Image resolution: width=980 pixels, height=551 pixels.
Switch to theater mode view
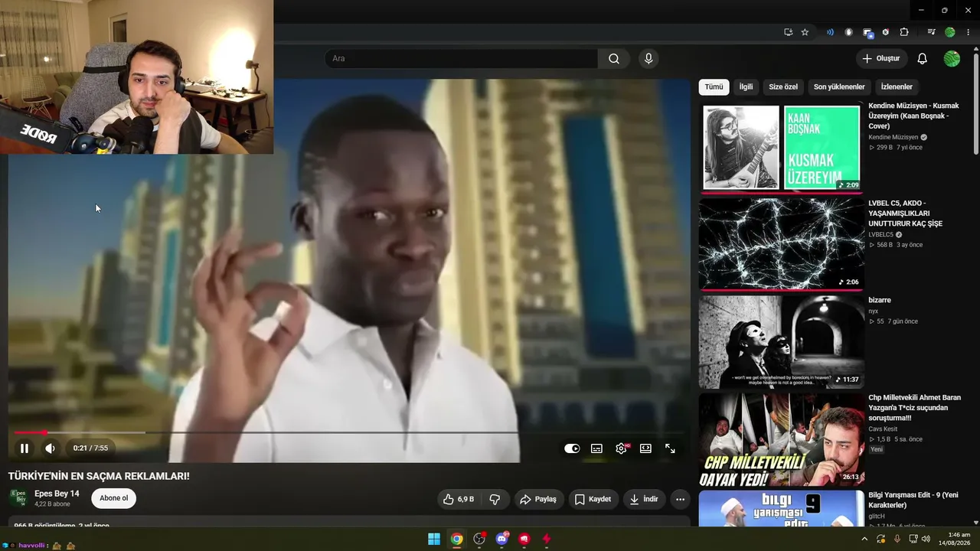coord(645,448)
